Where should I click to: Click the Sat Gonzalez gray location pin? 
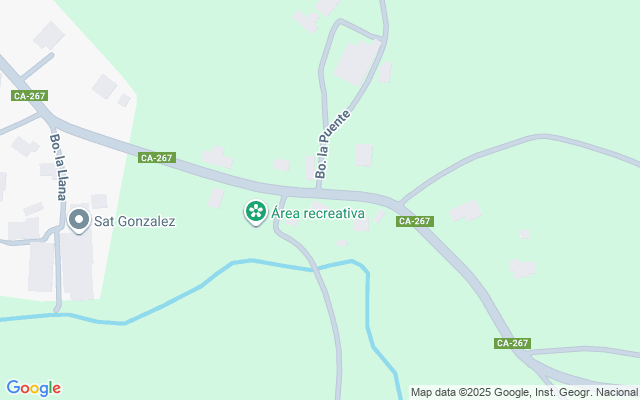coord(79,221)
